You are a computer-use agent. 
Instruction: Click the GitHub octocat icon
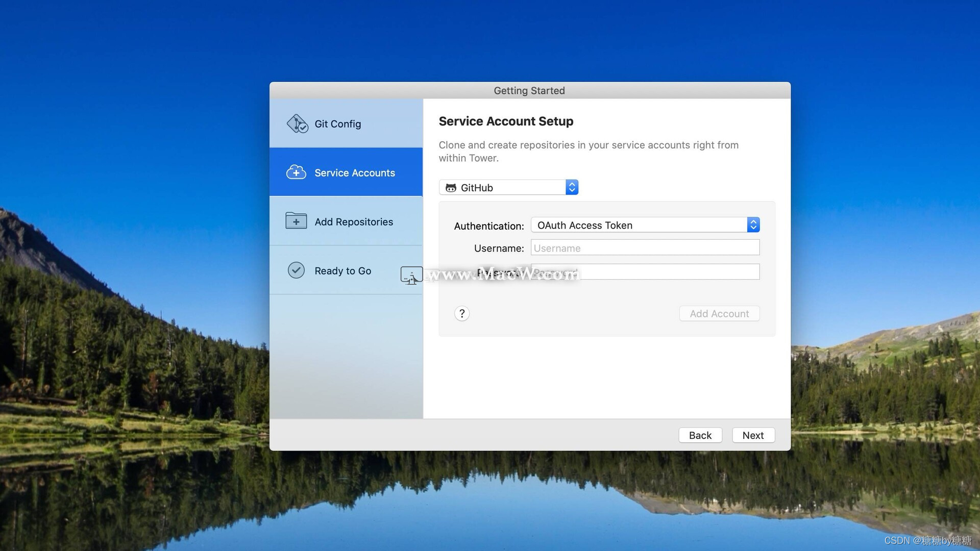pyautogui.click(x=451, y=188)
